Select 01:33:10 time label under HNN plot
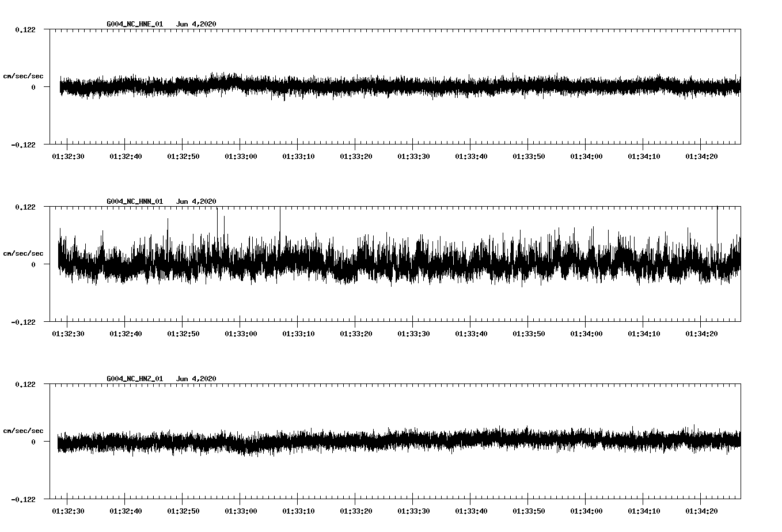Viewport: 782px width, 532px height. click(298, 334)
